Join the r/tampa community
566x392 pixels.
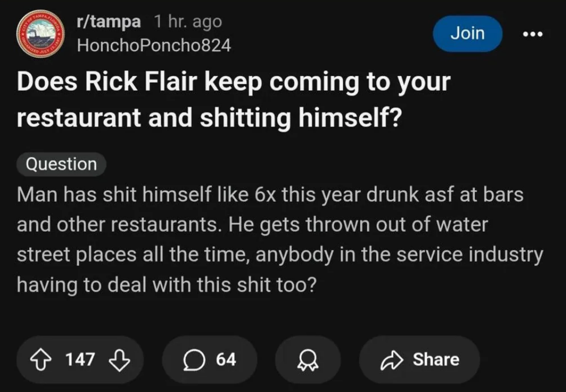click(467, 33)
